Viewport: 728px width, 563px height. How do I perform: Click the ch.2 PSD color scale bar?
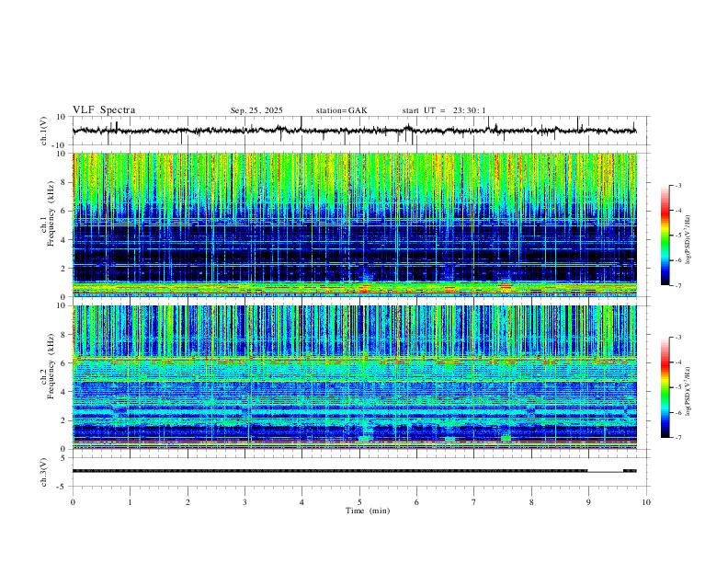coord(665,387)
